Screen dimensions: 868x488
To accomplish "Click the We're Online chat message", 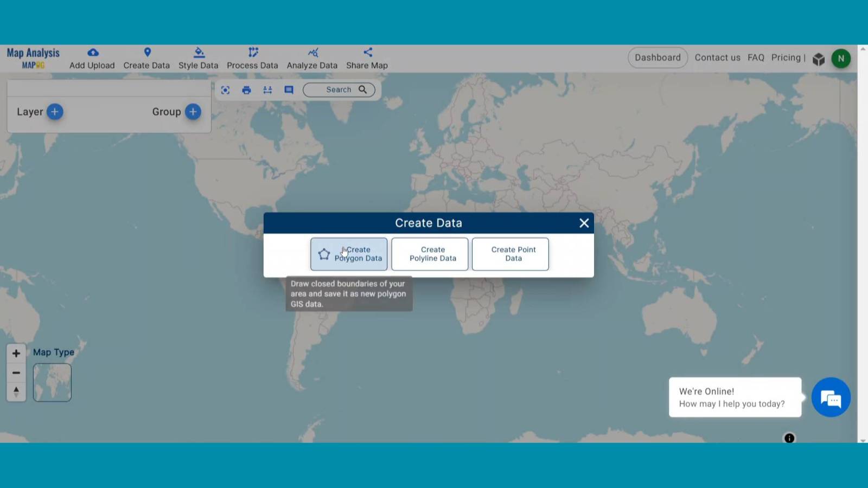I will (735, 397).
